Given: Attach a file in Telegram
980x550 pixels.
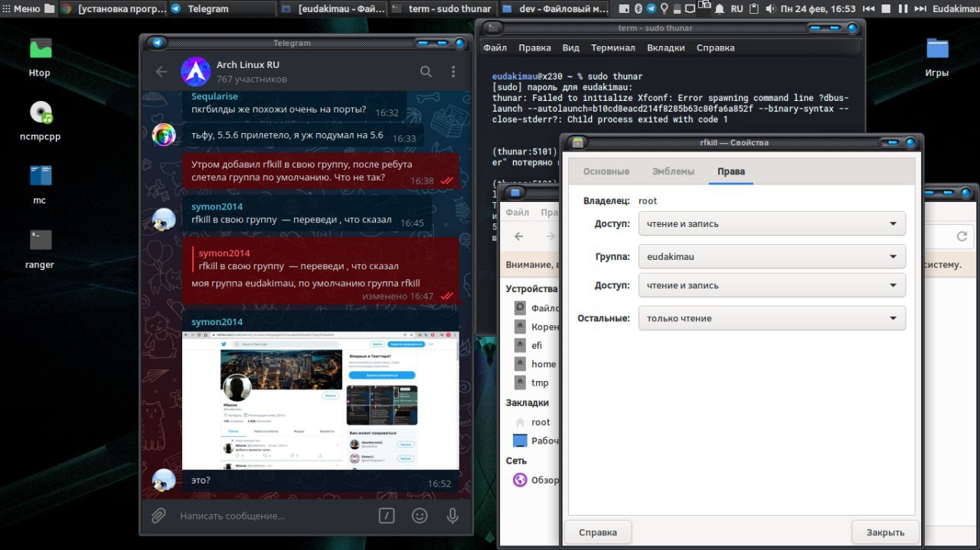Looking at the screenshot, I should click(158, 516).
